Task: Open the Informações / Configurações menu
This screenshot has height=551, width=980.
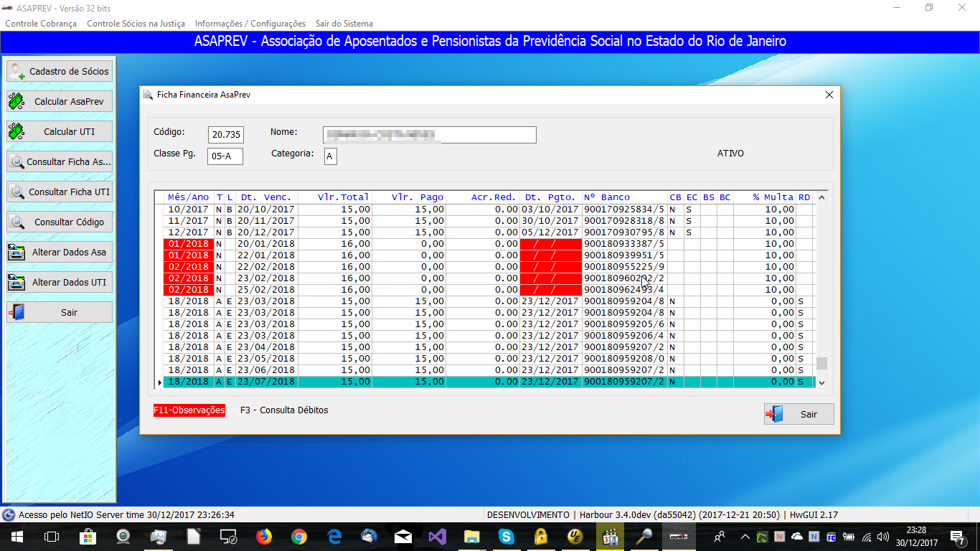Action: point(250,24)
